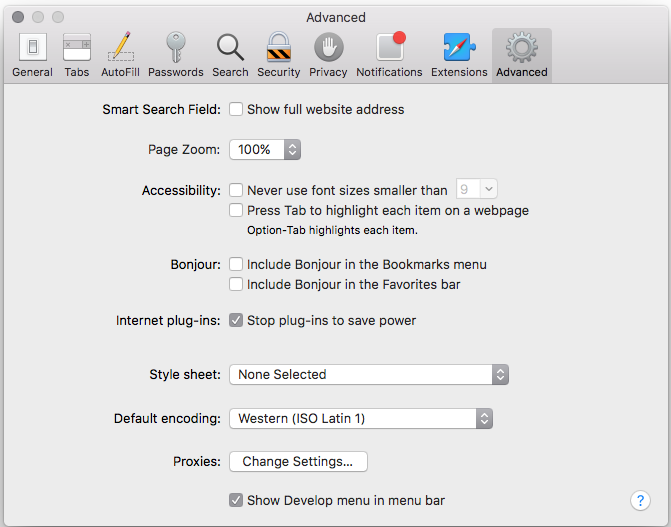Screen dimensions: 671x527
Task: Open the Extensions puzzle-piece pane
Action: pyautogui.click(x=459, y=55)
